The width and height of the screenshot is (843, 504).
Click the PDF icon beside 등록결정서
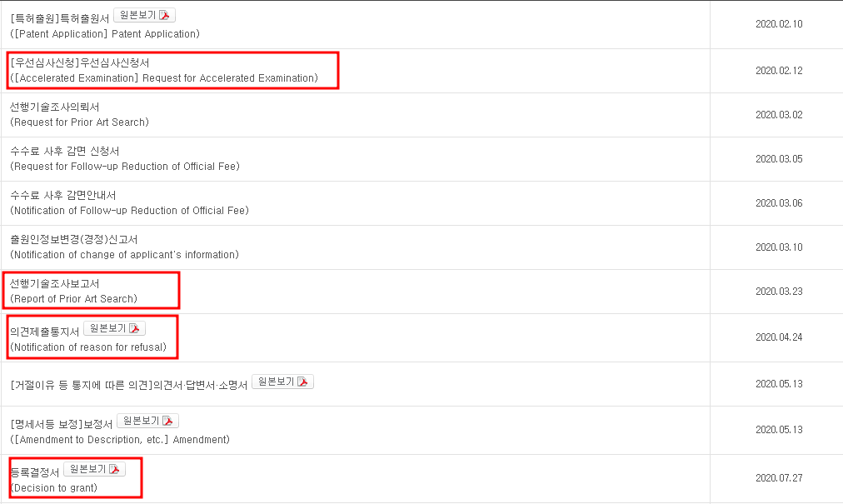coord(114,469)
